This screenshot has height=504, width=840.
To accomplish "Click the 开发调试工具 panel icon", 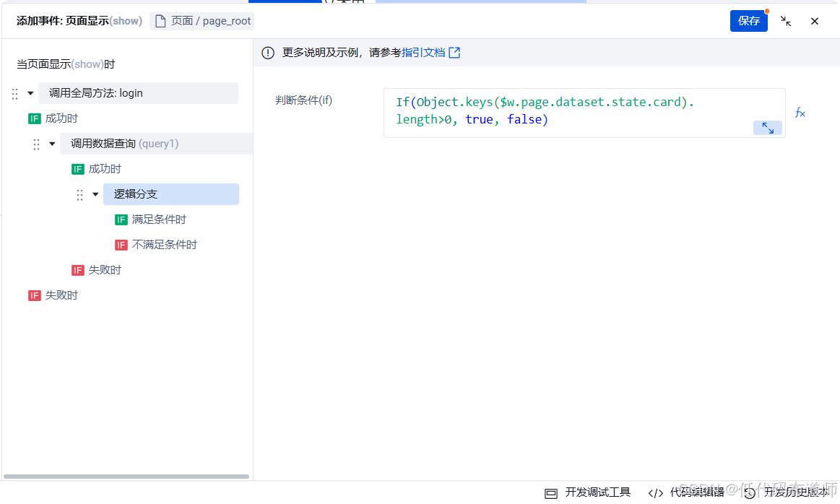I will (550, 492).
